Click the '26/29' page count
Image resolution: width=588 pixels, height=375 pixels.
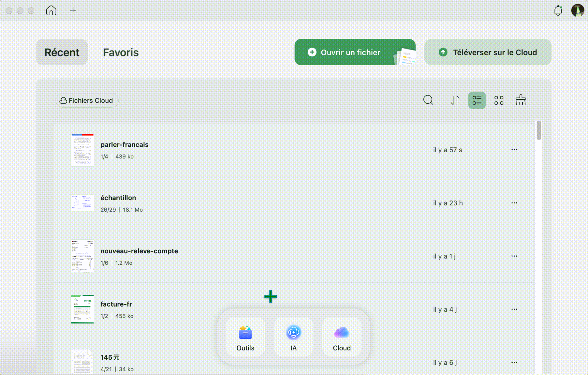[x=108, y=210]
